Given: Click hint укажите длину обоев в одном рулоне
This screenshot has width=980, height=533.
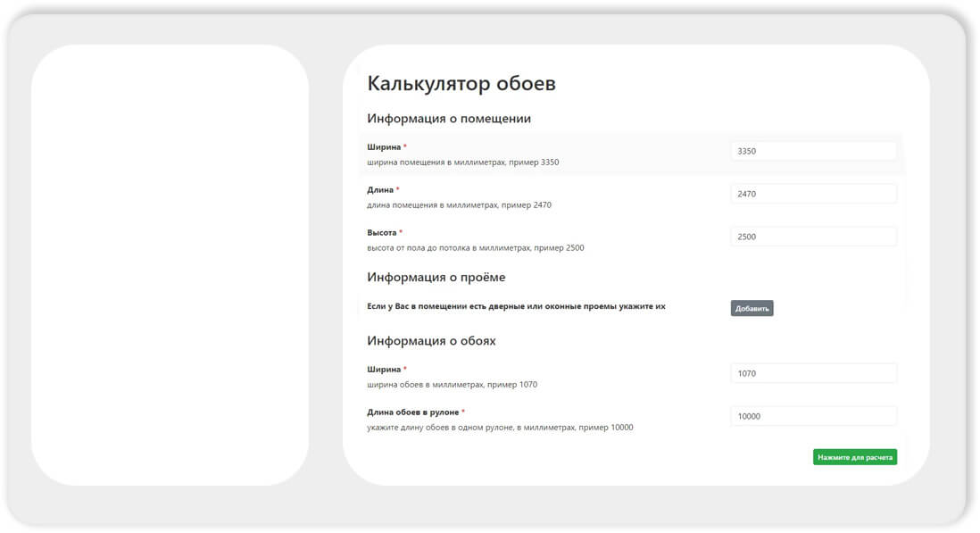Looking at the screenshot, I should tap(500, 428).
